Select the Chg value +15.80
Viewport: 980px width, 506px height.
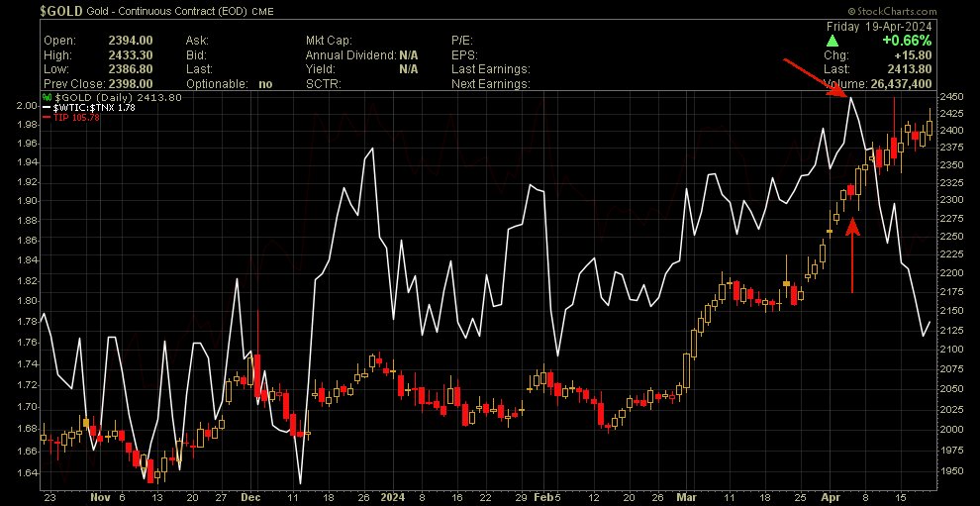[914, 55]
